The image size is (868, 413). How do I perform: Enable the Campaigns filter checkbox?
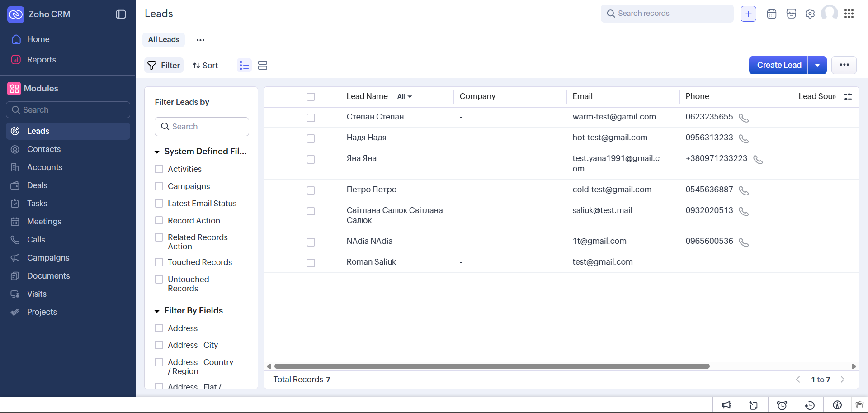(159, 186)
